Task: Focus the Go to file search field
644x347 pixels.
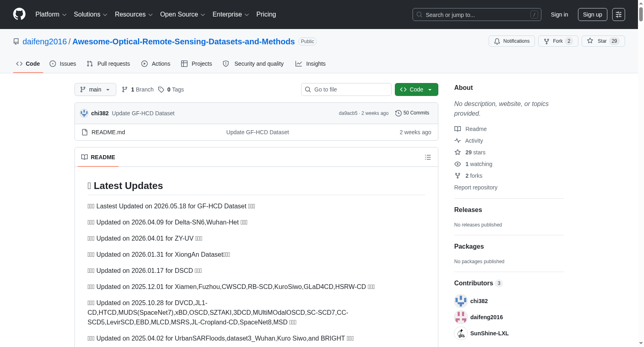Action: (346, 89)
